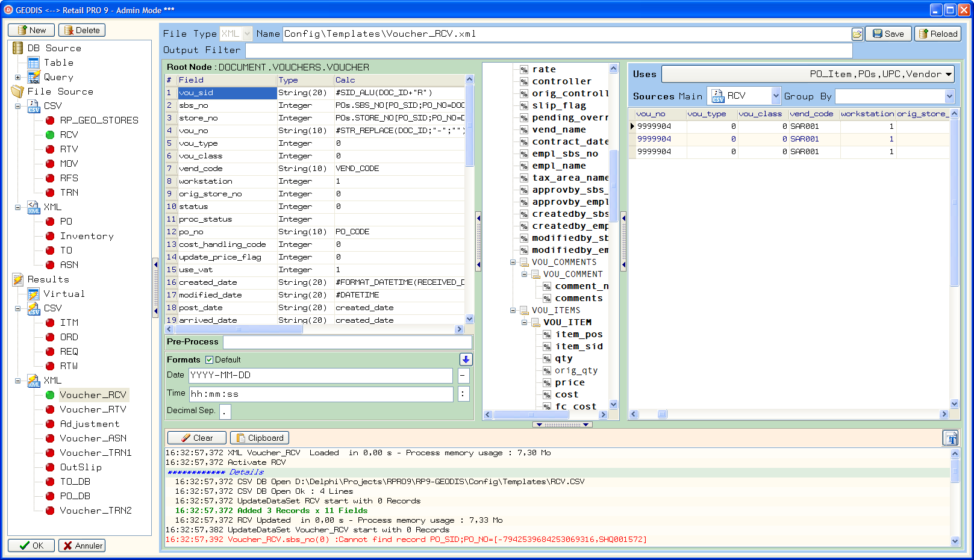Click the Table icon under DB Source

(x=34, y=63)
